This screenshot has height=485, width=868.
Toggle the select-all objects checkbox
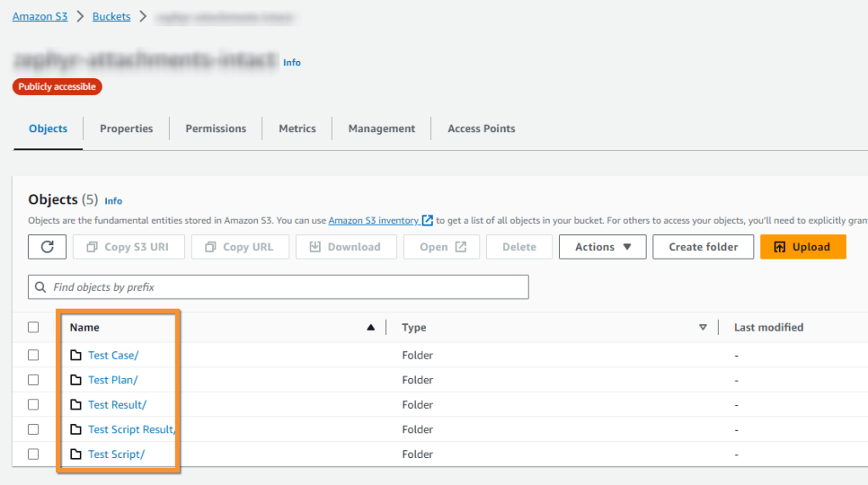point(33,327)
